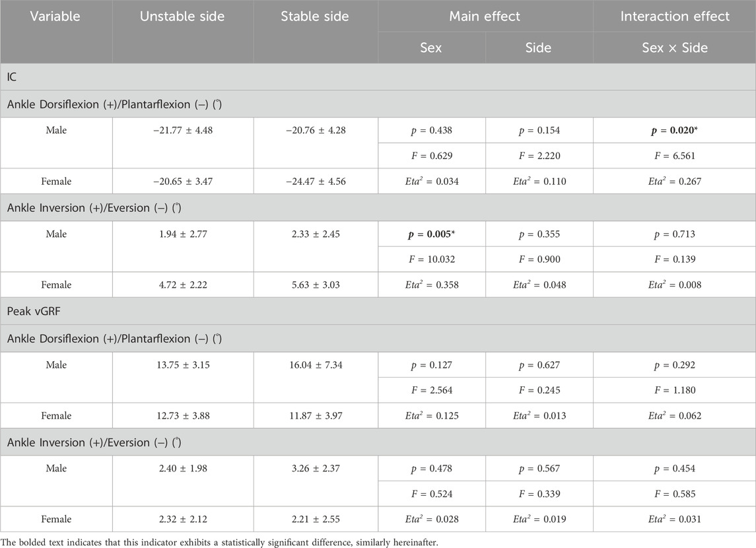Click the Variable column header
The height and width of the screenshot is (548, 756).
(x=55, y=17)
